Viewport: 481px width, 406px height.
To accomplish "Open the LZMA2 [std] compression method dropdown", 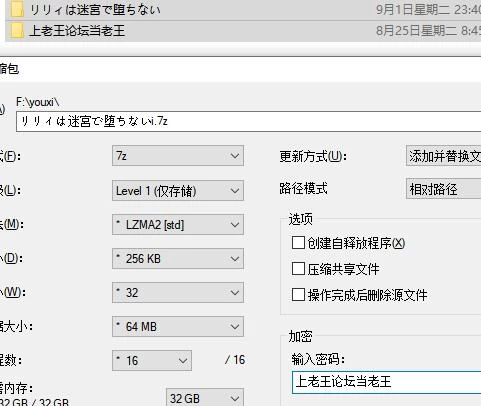I will (178, 225).
